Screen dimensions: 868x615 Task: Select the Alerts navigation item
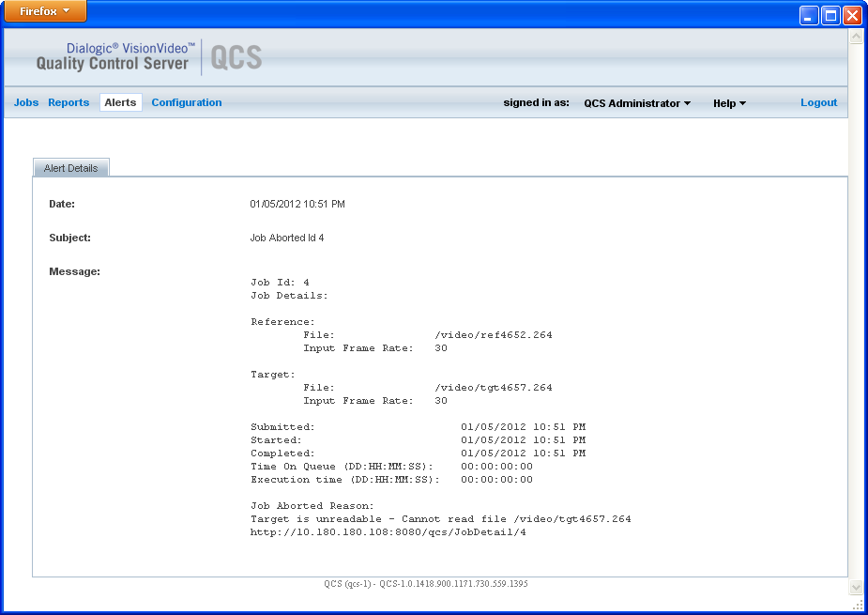pos(120,102)
